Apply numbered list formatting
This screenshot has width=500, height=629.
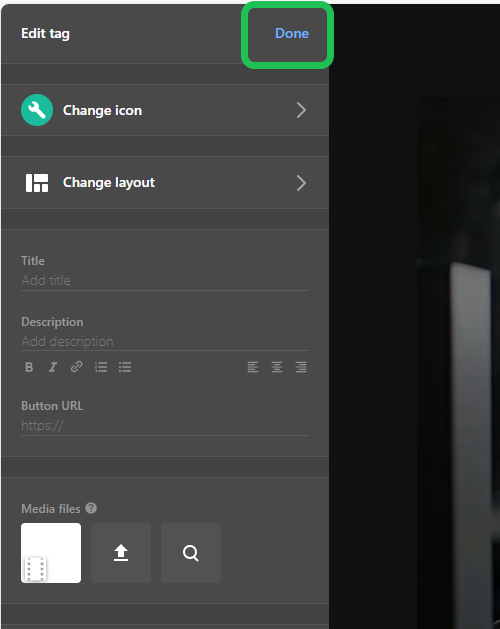(x=101, y=367)
